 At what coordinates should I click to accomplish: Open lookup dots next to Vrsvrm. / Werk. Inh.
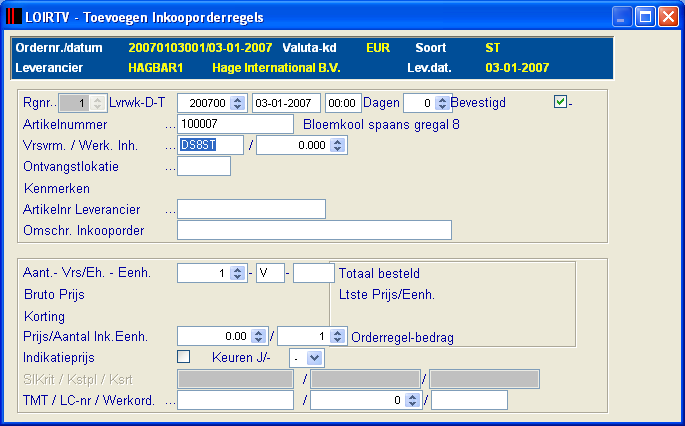(170, 148)
